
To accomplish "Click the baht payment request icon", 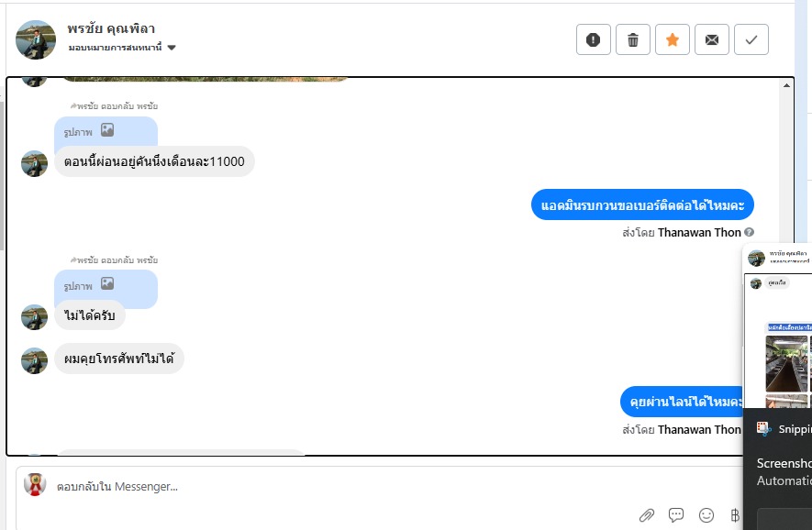I will click(735, 515).
